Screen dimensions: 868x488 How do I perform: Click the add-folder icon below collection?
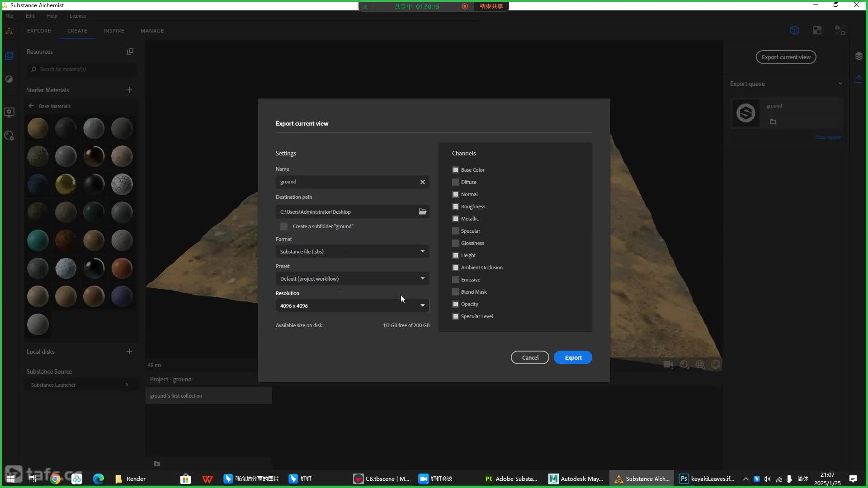point(157,464)
